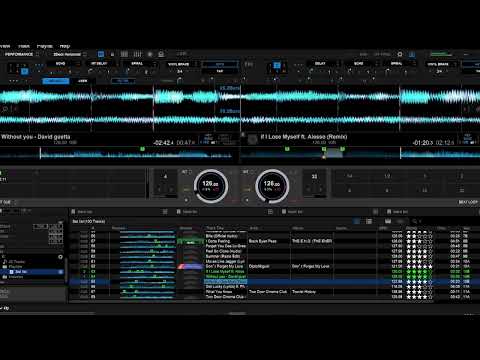This screenshot has width=480, height=360.
Task: Click the blue icon beside settings gear
Action: click(412, 54)
